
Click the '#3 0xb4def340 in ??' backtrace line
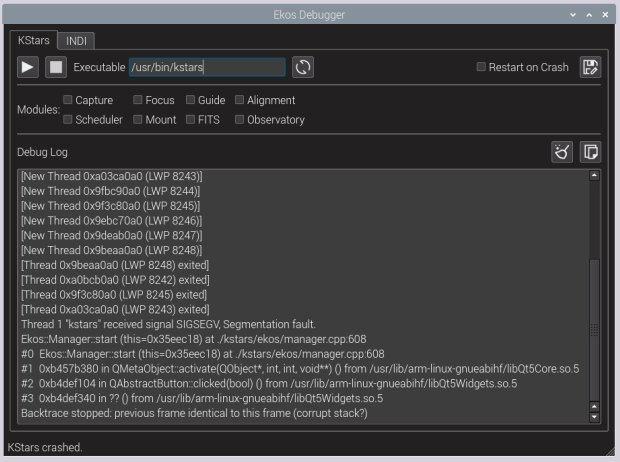[x=202, y=398]
